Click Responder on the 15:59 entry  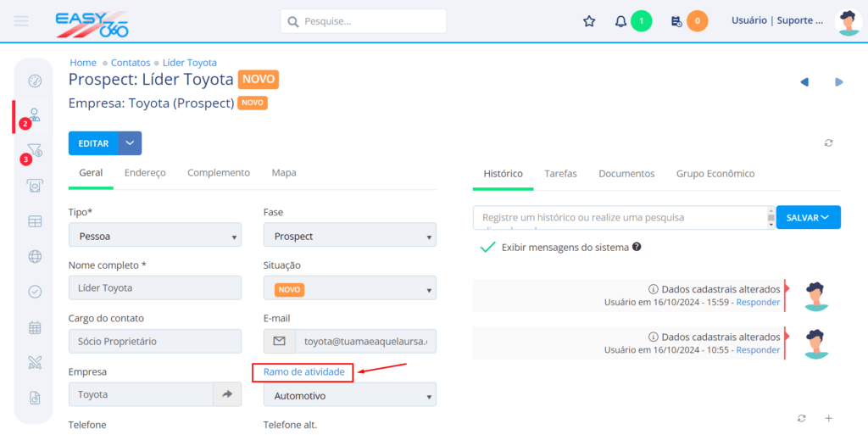758,302
